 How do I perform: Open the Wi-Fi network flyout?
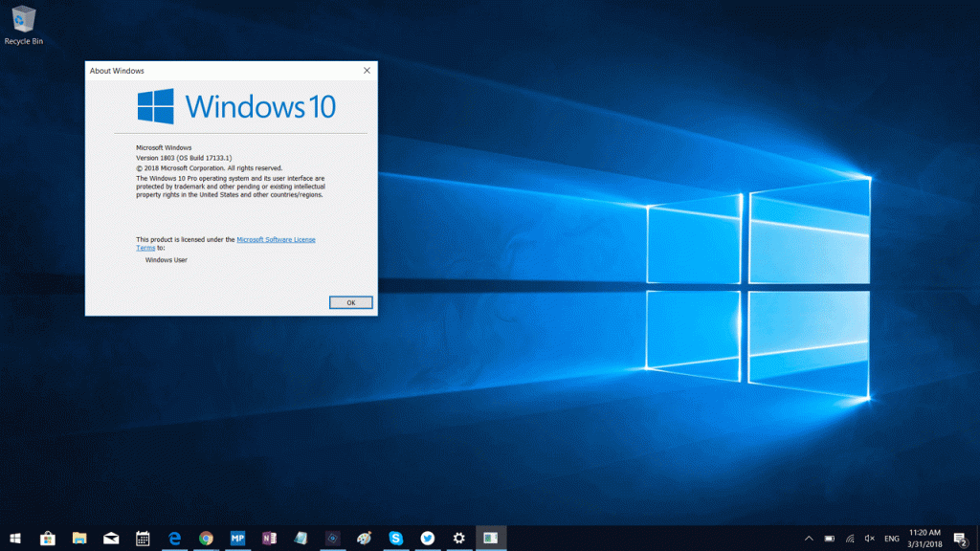(849, 538)
